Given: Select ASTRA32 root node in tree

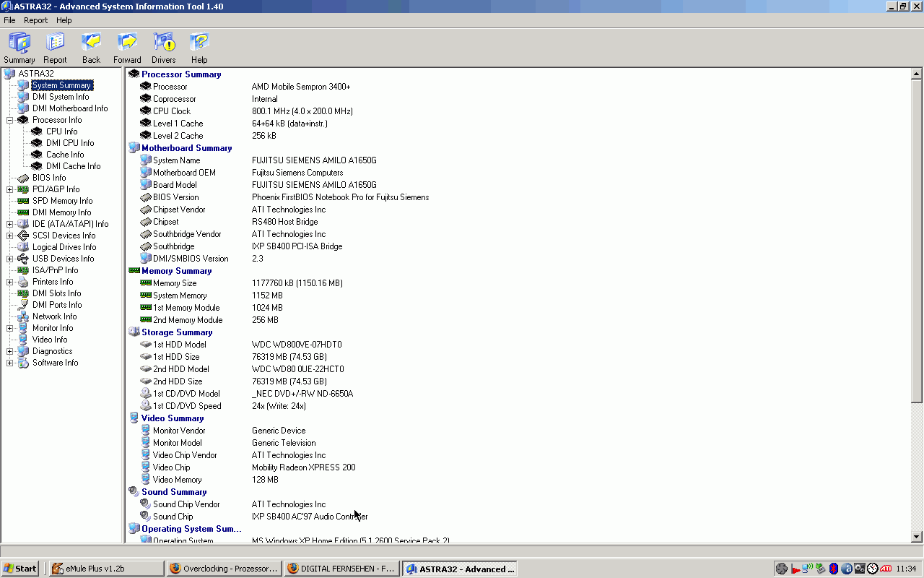Looking at the screenshot, I should click(36, 74).
